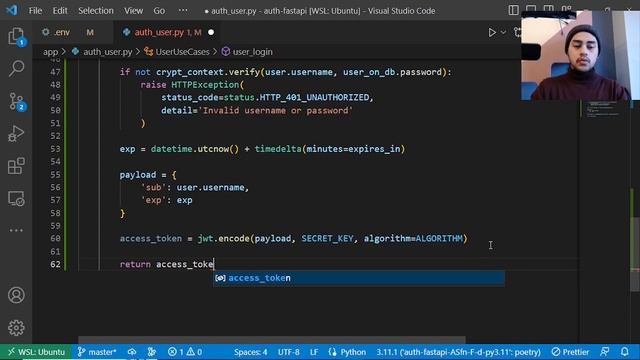
Task: Click line number 60 in gutter
Action: pos(56,238)
